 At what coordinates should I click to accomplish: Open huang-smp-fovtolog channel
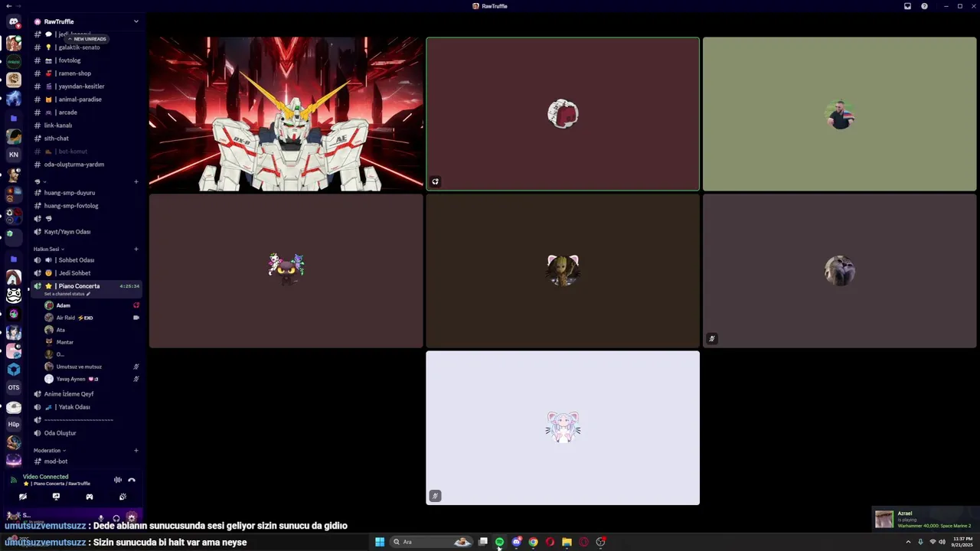click(86, 206)
